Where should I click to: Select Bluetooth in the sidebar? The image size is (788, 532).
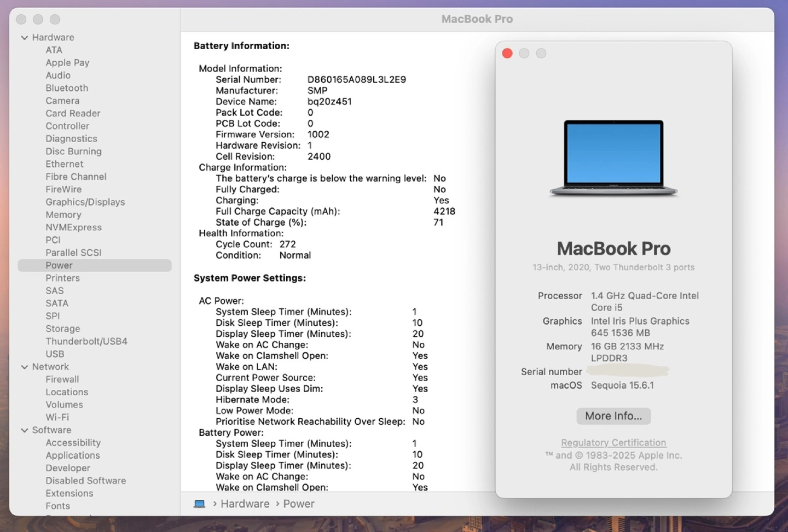pos(67,88)
